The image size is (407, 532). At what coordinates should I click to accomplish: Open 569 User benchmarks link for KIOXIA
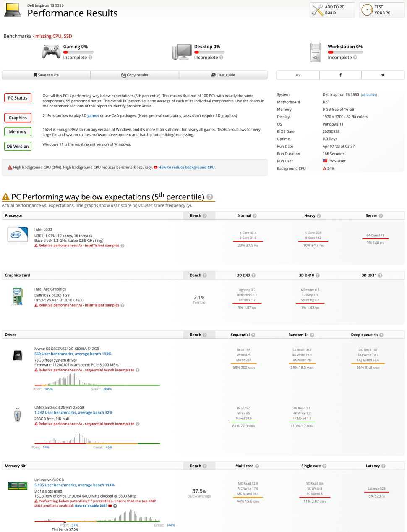click(x=73, y=354)
